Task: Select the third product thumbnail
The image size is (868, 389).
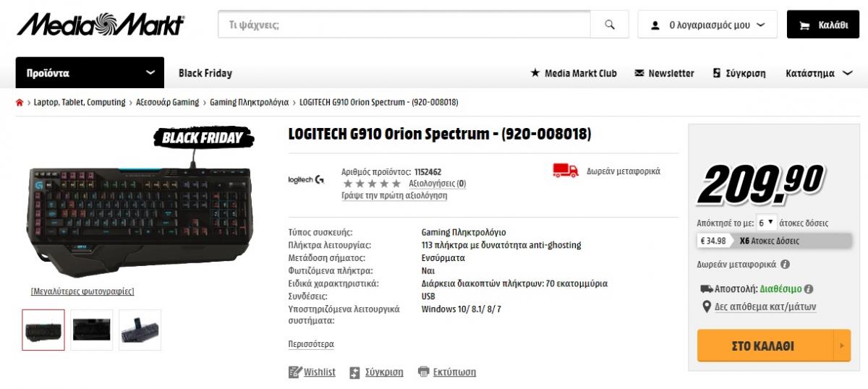Action: (x=140, y=330)
